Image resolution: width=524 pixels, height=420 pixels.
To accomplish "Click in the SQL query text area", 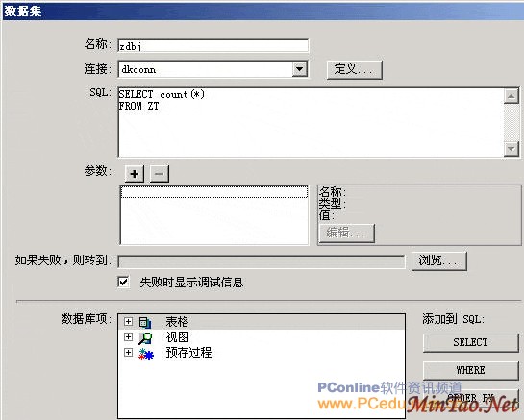I will (311, 123).
